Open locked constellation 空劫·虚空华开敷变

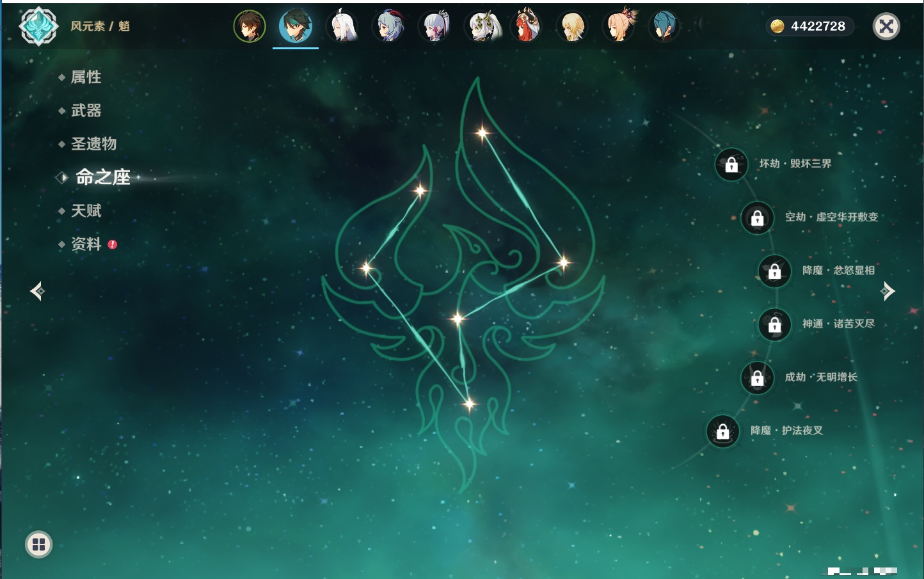point(757,218)
